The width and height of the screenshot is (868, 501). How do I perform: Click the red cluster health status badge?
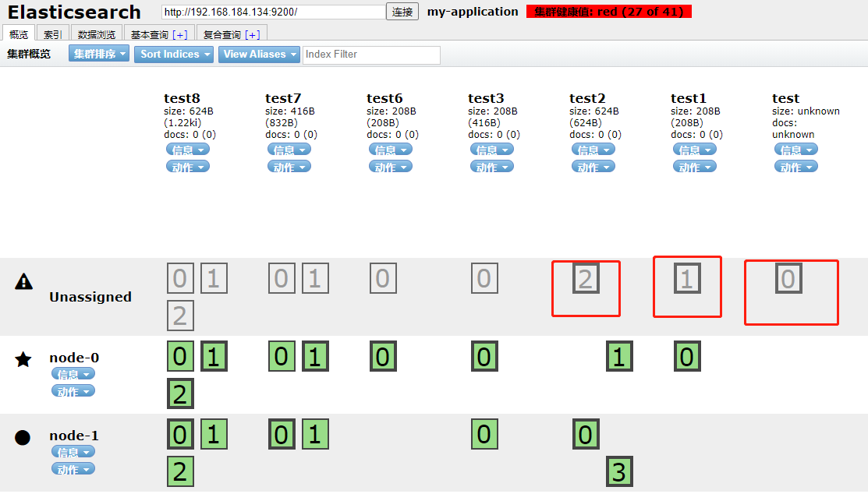(609, 12)
